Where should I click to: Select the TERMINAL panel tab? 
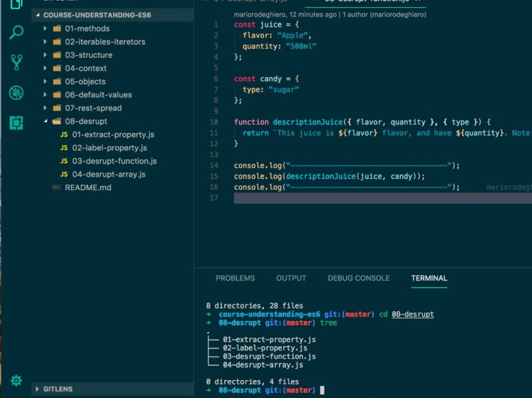pos(428,278)
